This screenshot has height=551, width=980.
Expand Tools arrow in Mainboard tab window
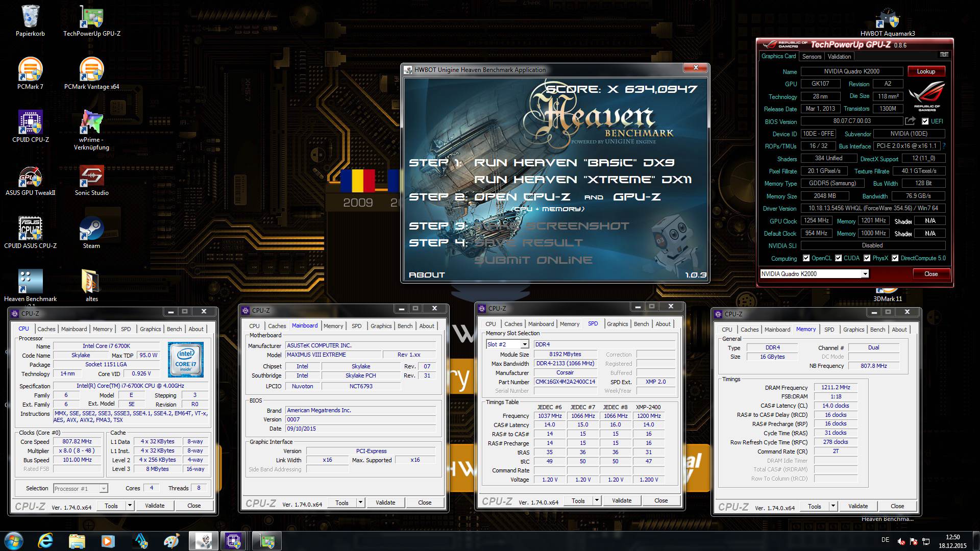click(360, 503)
